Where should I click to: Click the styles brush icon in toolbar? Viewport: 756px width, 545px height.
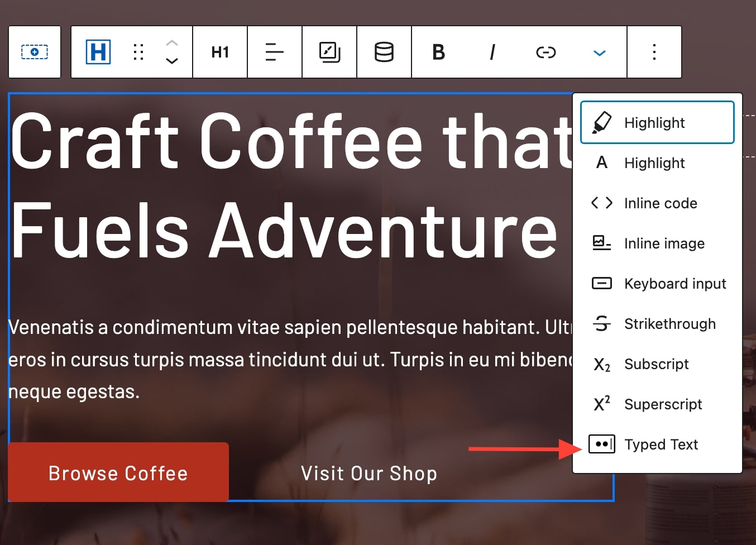[x=329, y=52]
